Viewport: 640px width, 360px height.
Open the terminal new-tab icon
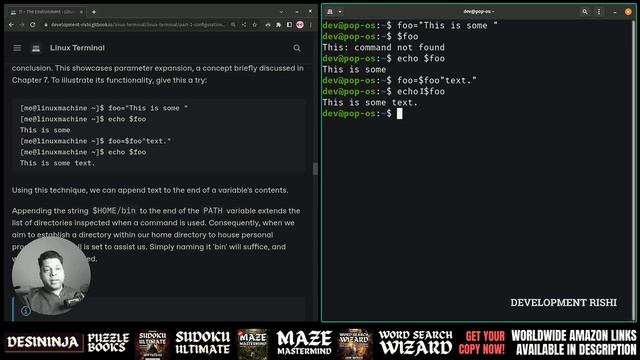[x=330, y=12]
